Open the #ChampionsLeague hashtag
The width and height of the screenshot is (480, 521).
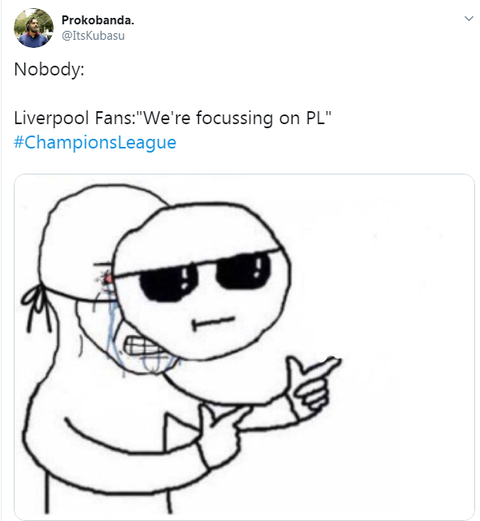[95, 142]
